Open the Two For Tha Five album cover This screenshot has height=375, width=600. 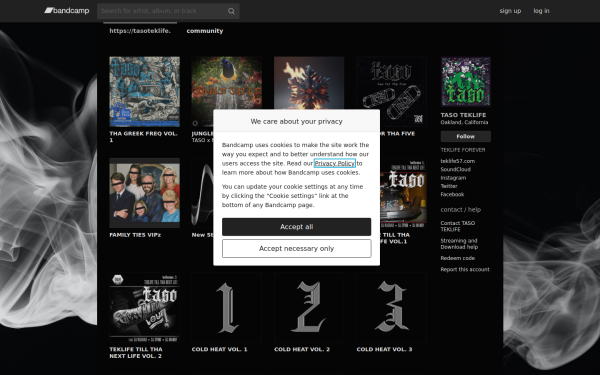(391, 91)
